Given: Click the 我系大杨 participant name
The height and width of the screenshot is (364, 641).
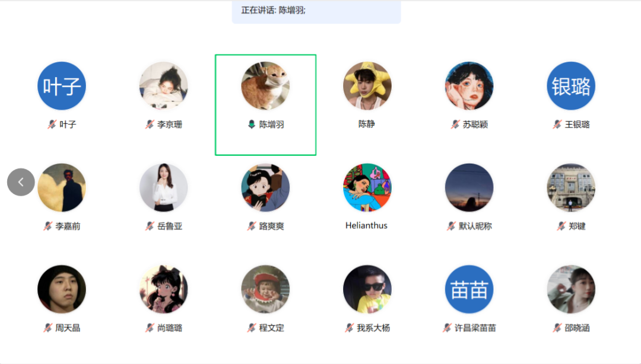Looking at the screenshot, I should click(373, 328).
